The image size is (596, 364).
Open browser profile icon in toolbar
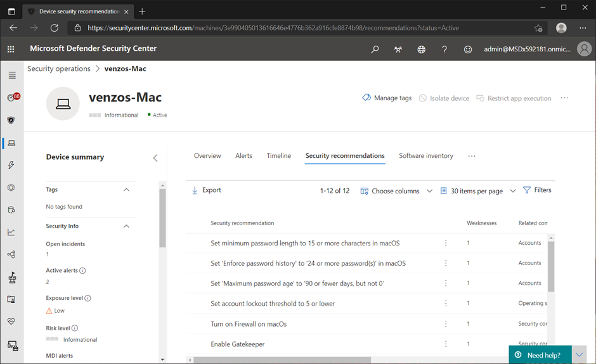point(561,28)
